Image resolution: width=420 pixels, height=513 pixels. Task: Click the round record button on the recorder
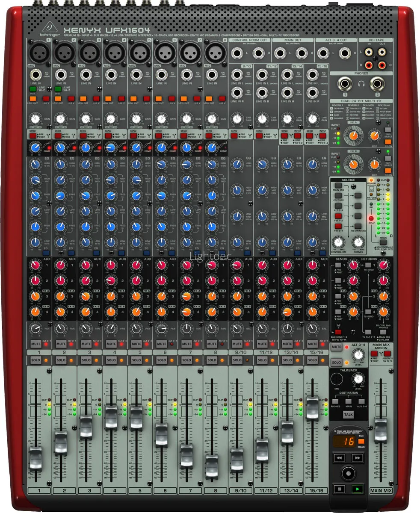pyautogui.click(x=348, y=473)
